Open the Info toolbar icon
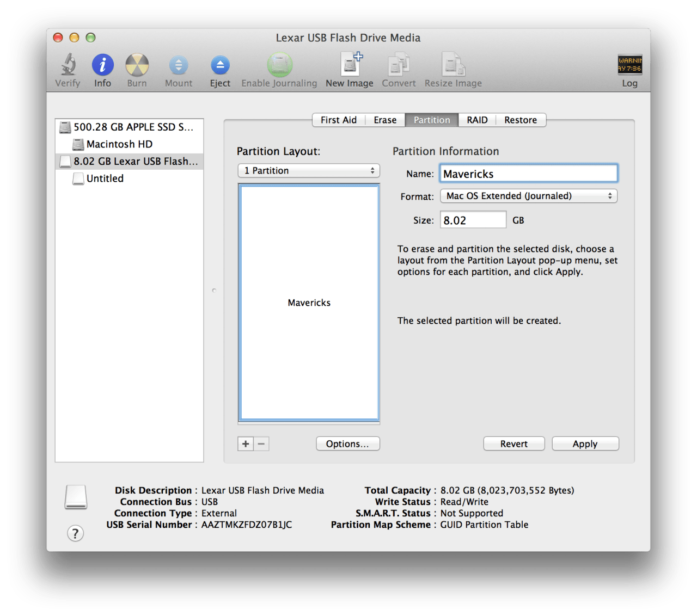 coord(102,65)
